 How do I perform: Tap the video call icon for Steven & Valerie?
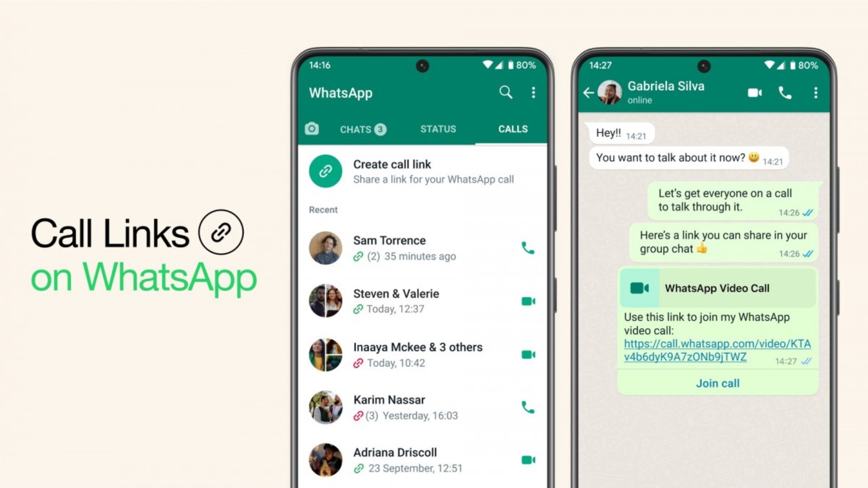(x=528, y=301)
